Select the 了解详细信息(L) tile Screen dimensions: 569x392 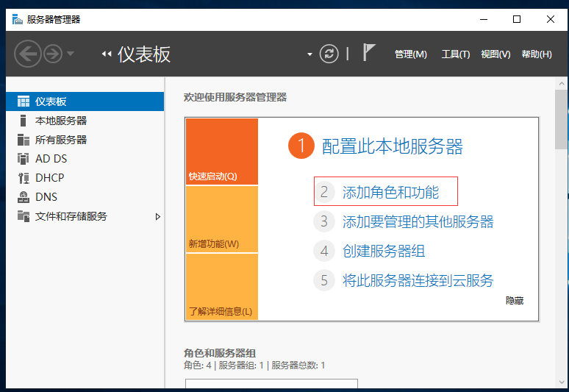(x=222, y=287)
